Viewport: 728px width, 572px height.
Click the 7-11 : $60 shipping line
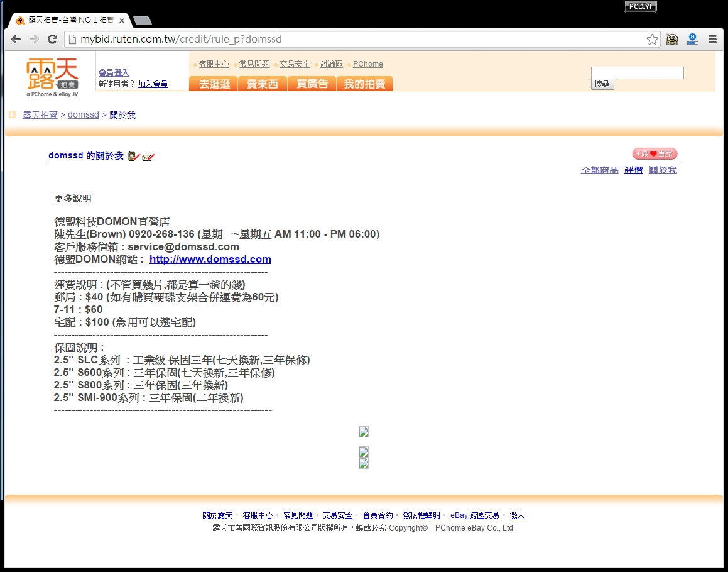click(x=78, y=309)
